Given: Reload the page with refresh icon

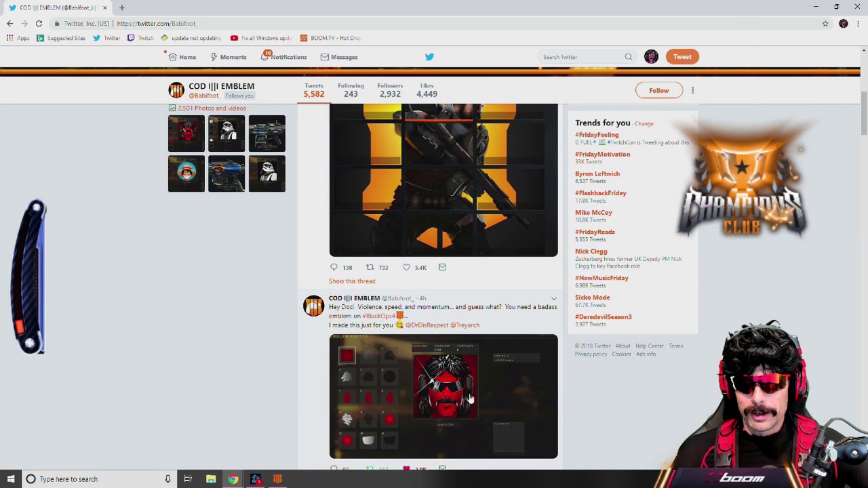Looking at the screenshot, I should tap(39, 24).
